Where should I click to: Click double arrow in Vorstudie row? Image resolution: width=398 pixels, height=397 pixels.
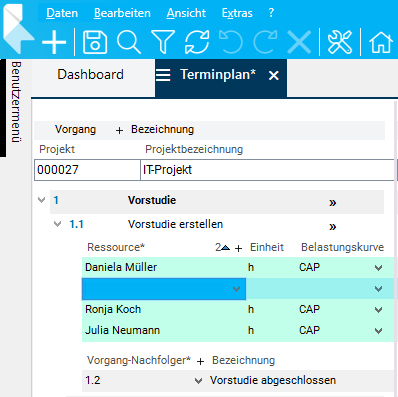[x=333, y=203]
